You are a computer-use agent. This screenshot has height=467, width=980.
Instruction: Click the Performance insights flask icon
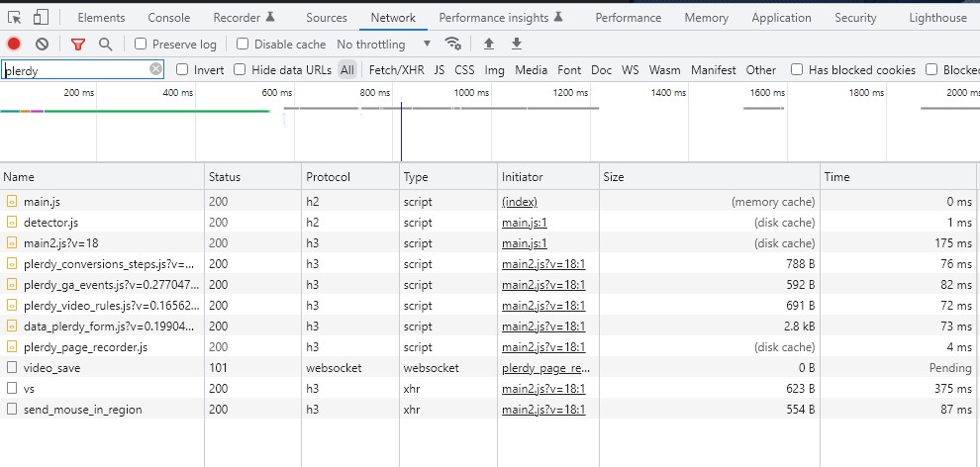pos(558,17)
